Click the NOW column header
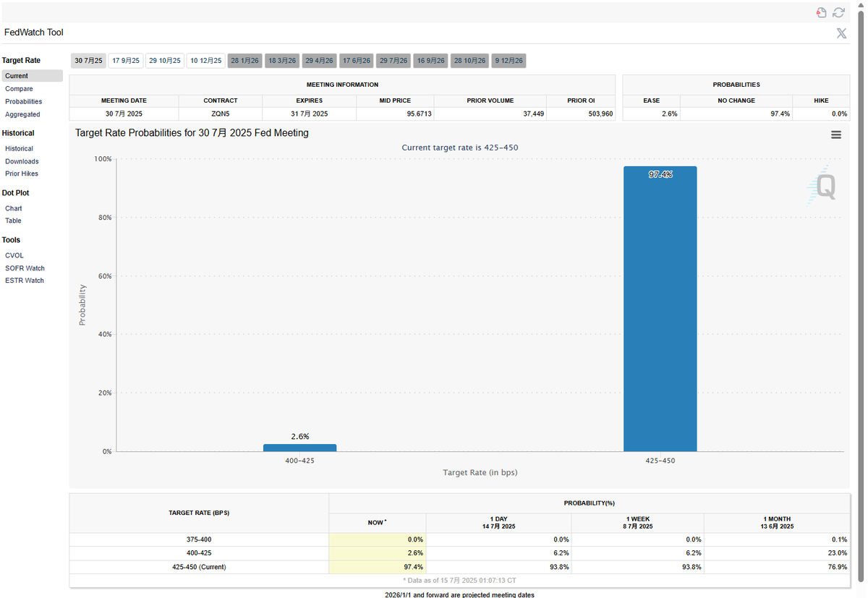The width and height of the screenshot is (868, 598). click(x=378, y=523)
